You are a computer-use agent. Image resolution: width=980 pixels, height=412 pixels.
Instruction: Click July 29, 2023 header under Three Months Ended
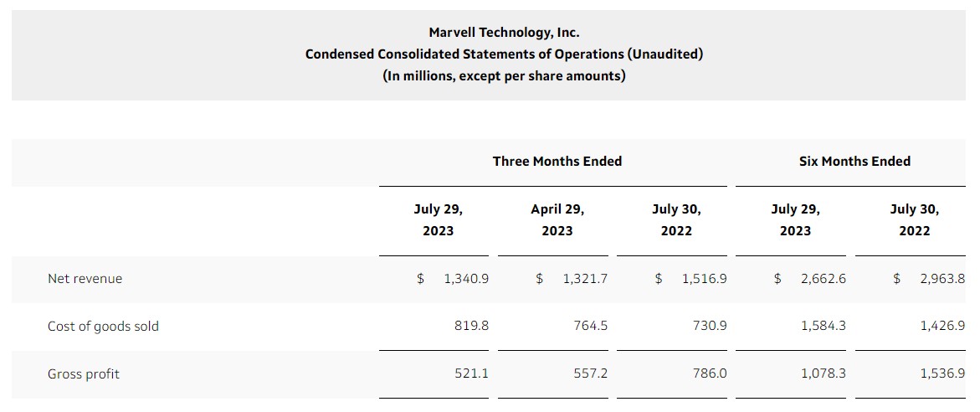pos(438,219)
